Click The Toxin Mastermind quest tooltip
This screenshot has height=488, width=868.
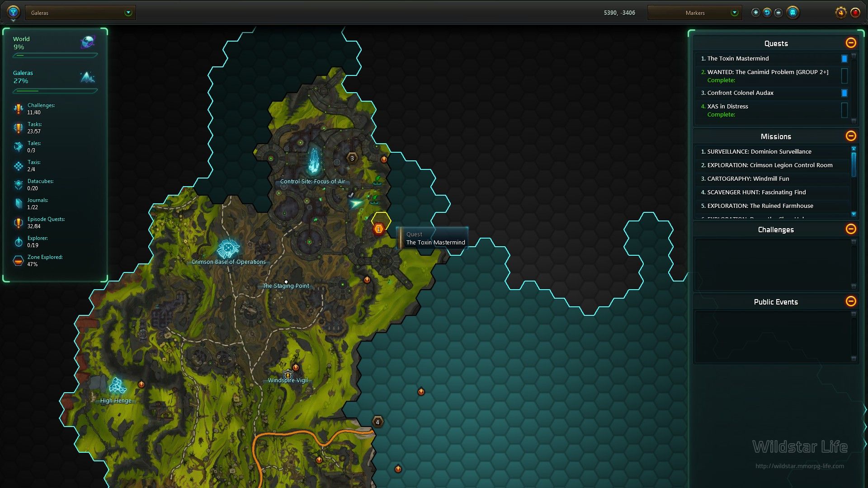click(x=432, y=238)
